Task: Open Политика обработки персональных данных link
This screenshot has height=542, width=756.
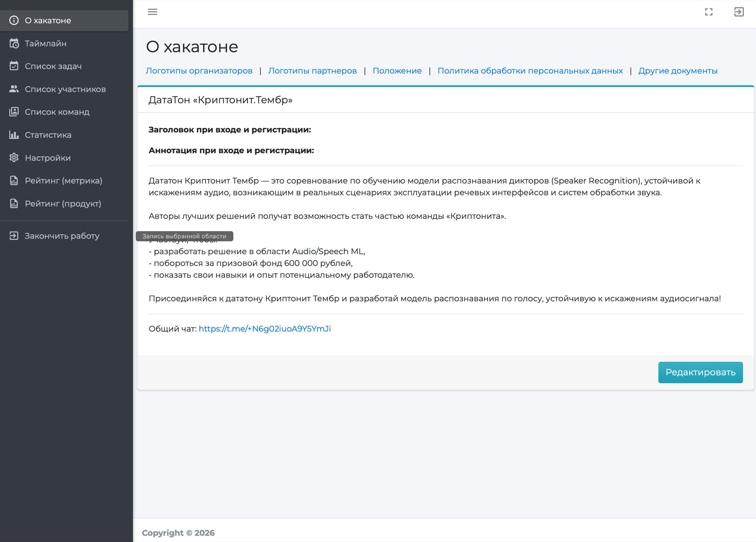Action: [x=530, y=71]
